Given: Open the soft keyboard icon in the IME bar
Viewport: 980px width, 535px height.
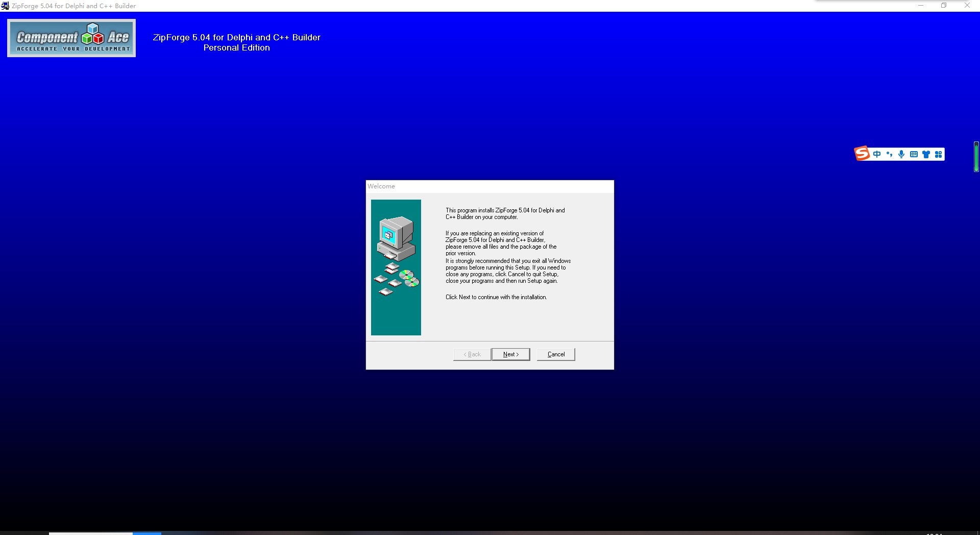Looking at the screenshot, I should click(914, 154).
